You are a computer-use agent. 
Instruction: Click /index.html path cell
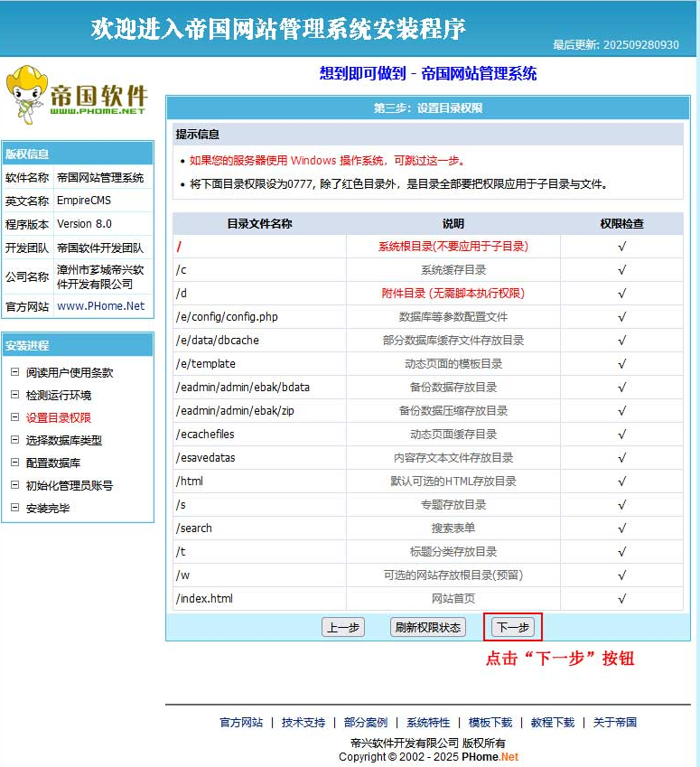(260, 599)
